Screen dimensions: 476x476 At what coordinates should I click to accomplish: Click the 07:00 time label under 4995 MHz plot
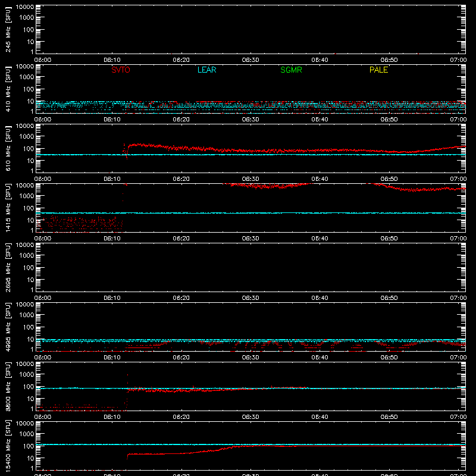point(458,358)
